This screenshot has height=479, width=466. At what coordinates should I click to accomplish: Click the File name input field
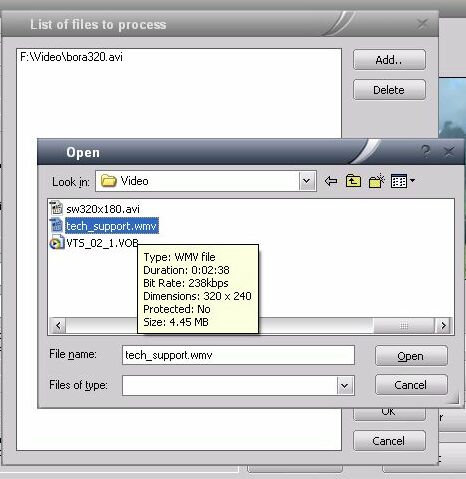[x=238, y=355]
